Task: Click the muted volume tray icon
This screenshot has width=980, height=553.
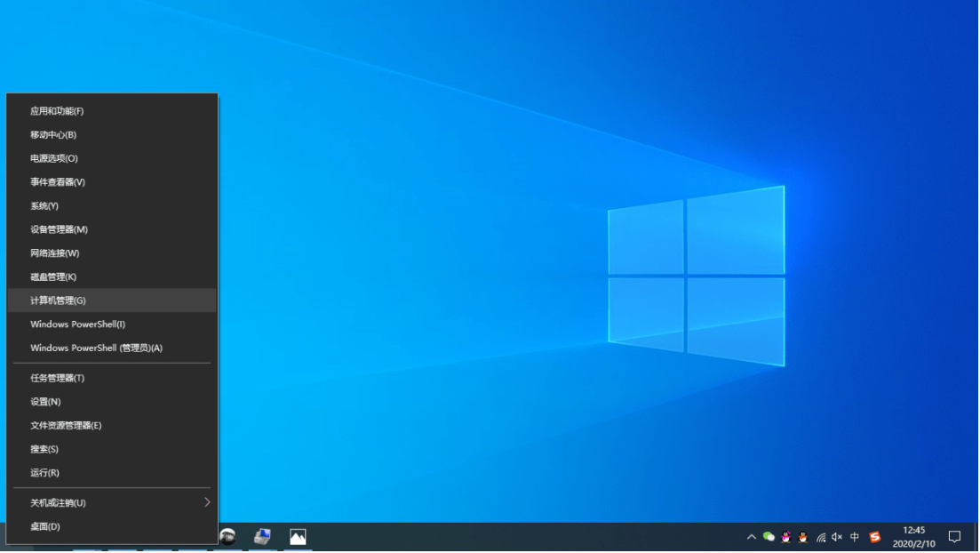Action: point(838,537)
